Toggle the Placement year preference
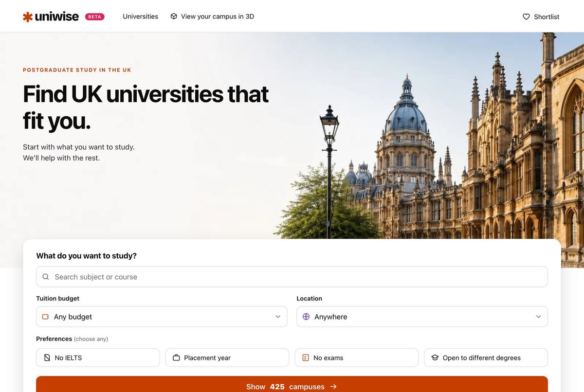 [x=227, y=357]
